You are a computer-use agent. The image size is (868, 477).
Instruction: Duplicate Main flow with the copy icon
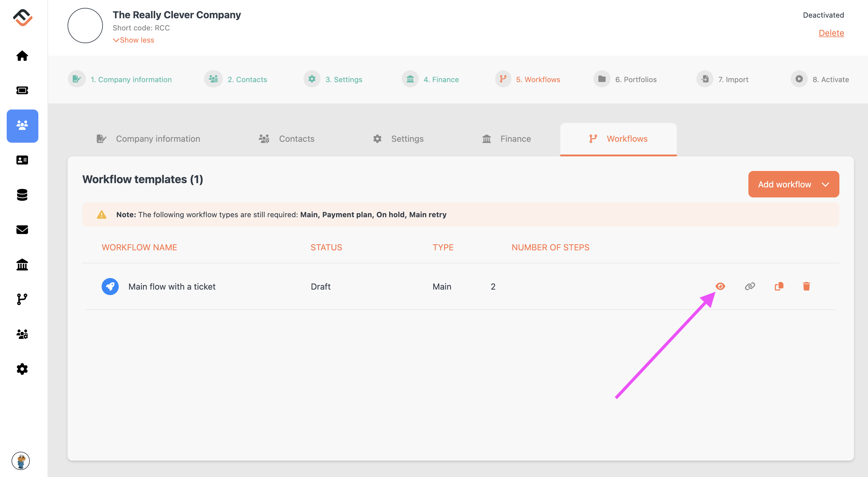point(779,286)
